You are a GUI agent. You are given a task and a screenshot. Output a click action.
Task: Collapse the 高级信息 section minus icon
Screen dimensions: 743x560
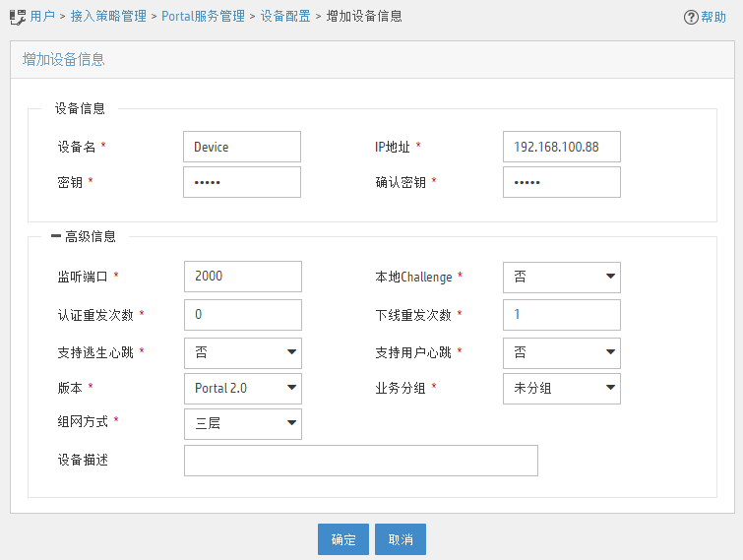coord(56,235)
